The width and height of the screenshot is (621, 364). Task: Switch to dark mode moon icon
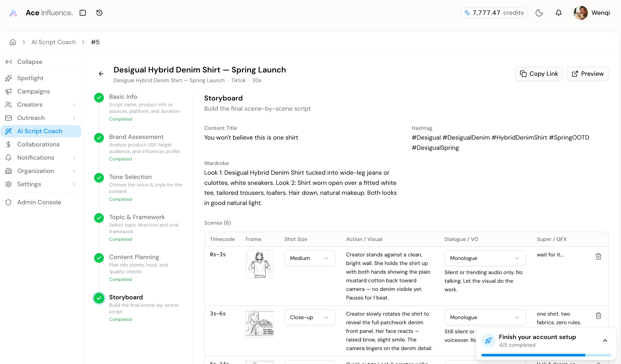pos(539,13)
